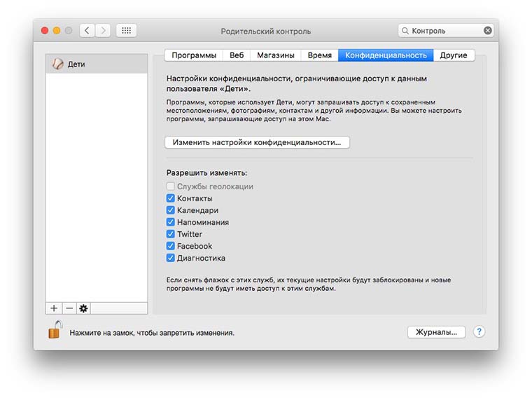Image resolution: width=532 pixels, height=398 pixels.
Task: Close the window with the red button
Action: point(44,31)
